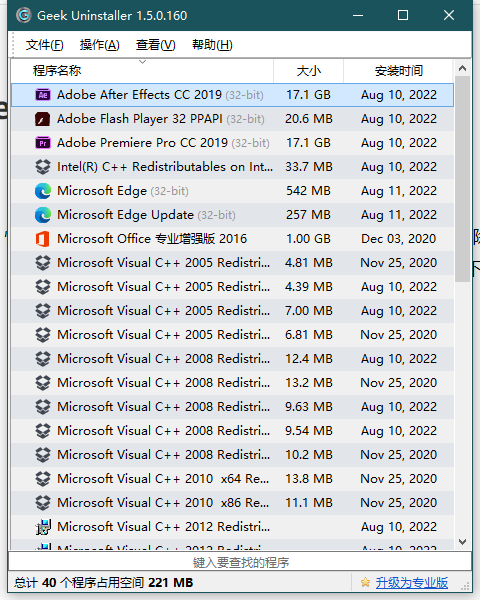Sort programs by 大小 column header

point(309,71)
